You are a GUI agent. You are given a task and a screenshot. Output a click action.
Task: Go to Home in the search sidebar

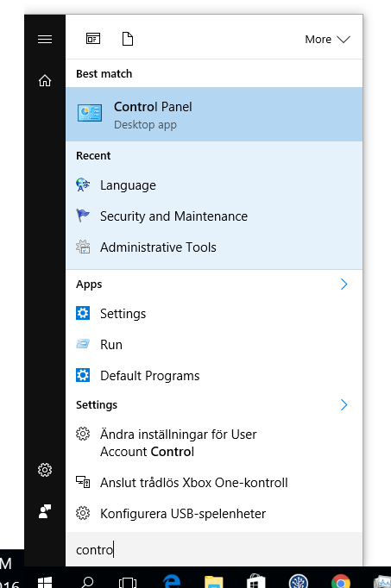click(45, 80)
